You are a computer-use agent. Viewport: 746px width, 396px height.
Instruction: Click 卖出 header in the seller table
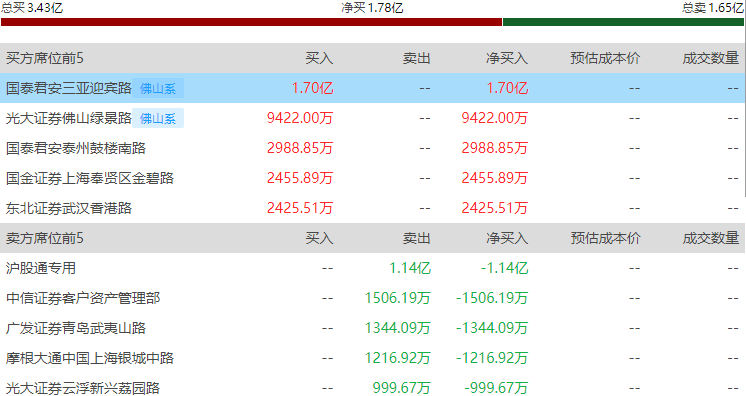point(417,238)
